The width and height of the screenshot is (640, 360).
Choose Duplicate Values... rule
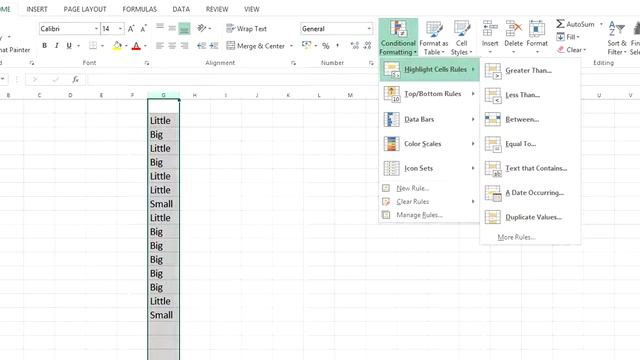(x=530, y=217)
